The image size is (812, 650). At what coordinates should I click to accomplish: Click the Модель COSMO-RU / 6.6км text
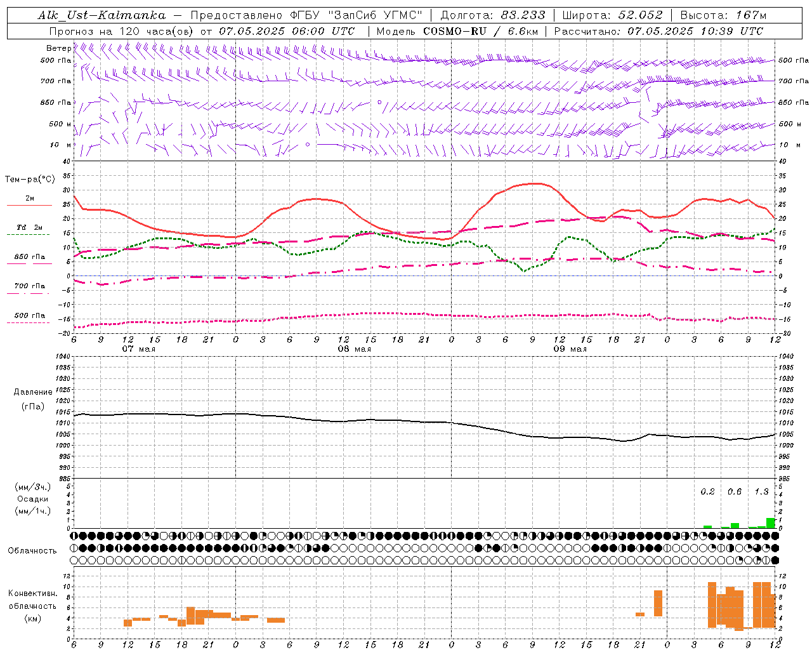(x=457, y=31)
